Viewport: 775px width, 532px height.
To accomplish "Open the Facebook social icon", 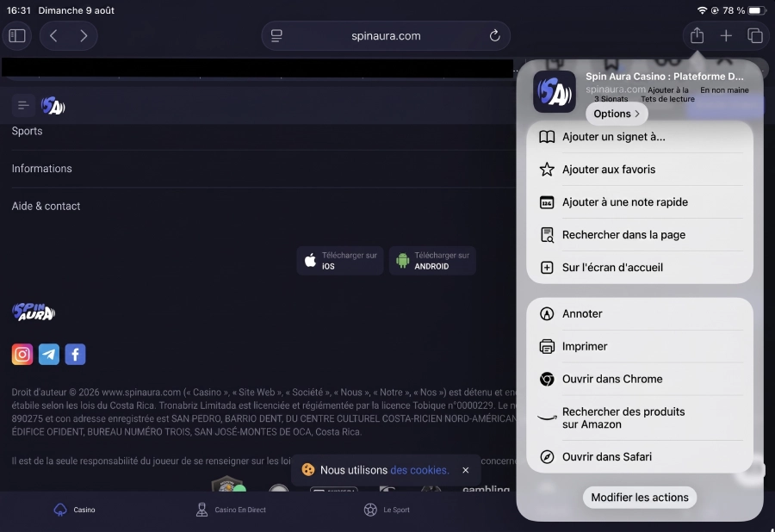I will pos(75,354).
